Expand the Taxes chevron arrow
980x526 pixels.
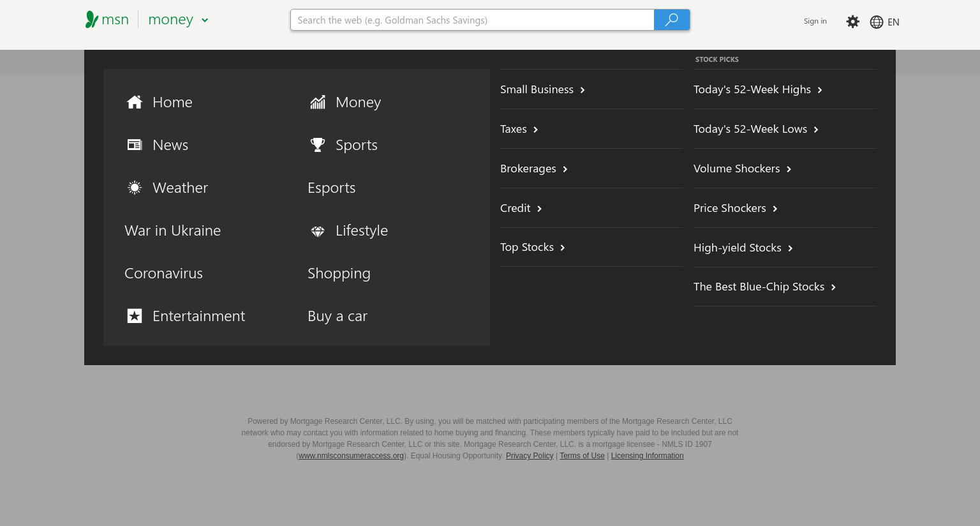535,130
